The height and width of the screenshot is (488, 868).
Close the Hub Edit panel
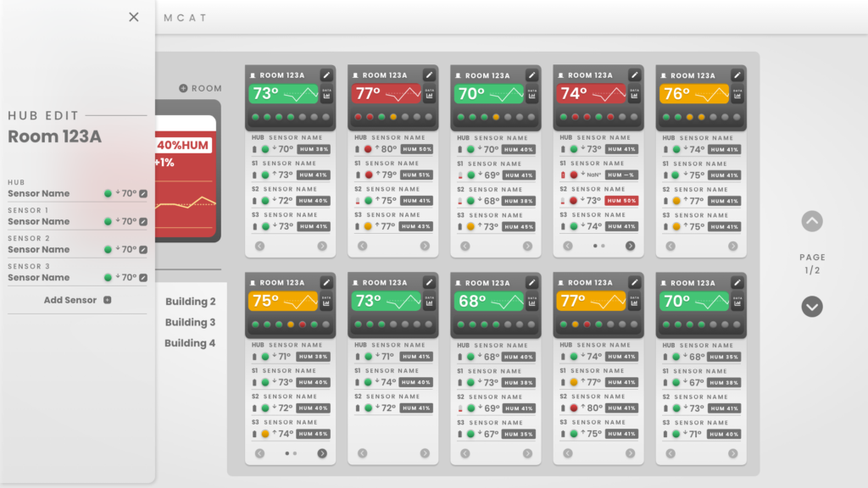[x=133, y=17]
